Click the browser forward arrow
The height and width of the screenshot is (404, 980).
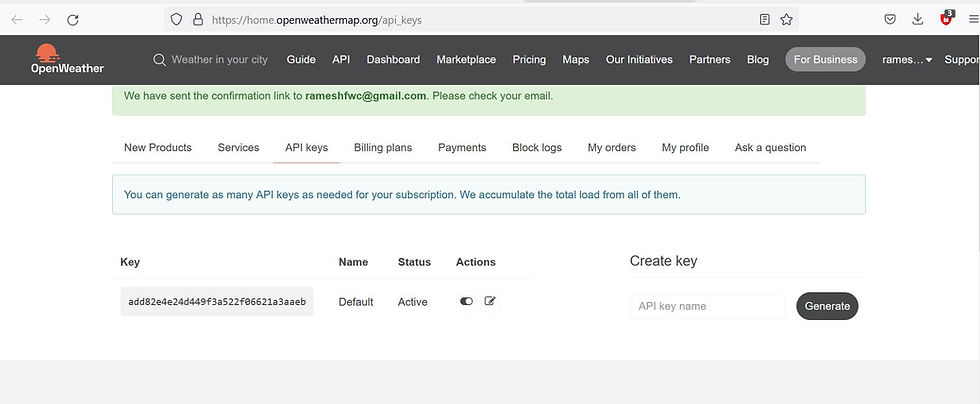click(x=45, y=20)
